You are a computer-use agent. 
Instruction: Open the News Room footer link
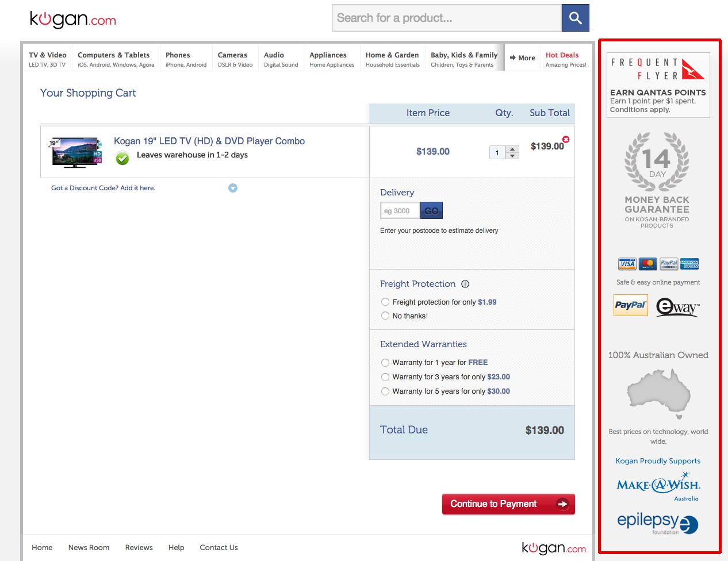pyautogui.click(x=89, y=548)
